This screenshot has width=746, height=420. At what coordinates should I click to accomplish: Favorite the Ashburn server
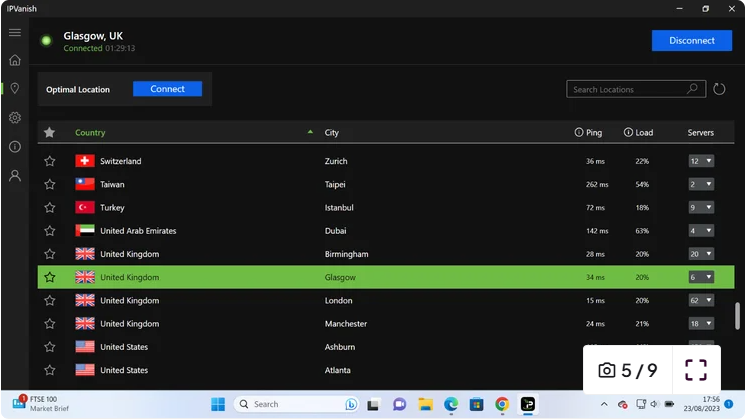[49, 347]
